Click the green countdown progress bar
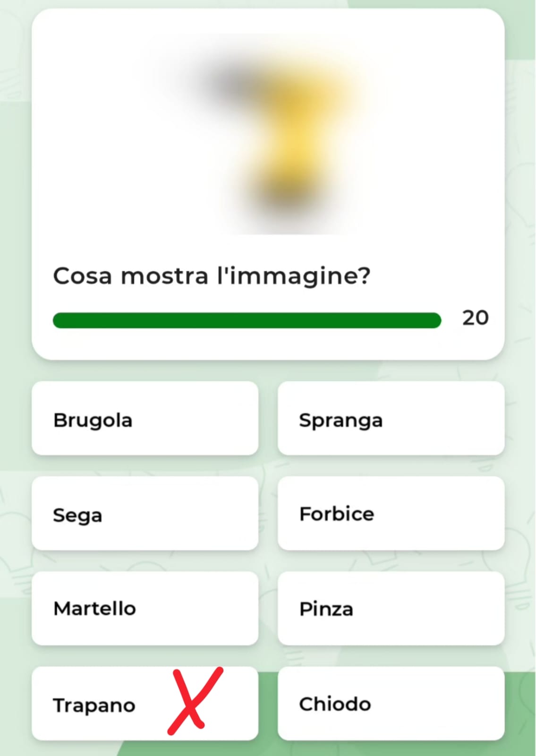 click(x=247, y=320)
